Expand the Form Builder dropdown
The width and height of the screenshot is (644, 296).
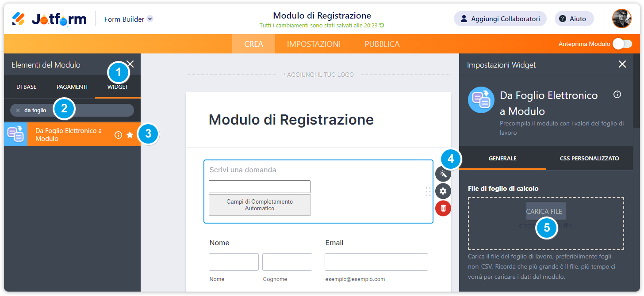pos(149,19)
